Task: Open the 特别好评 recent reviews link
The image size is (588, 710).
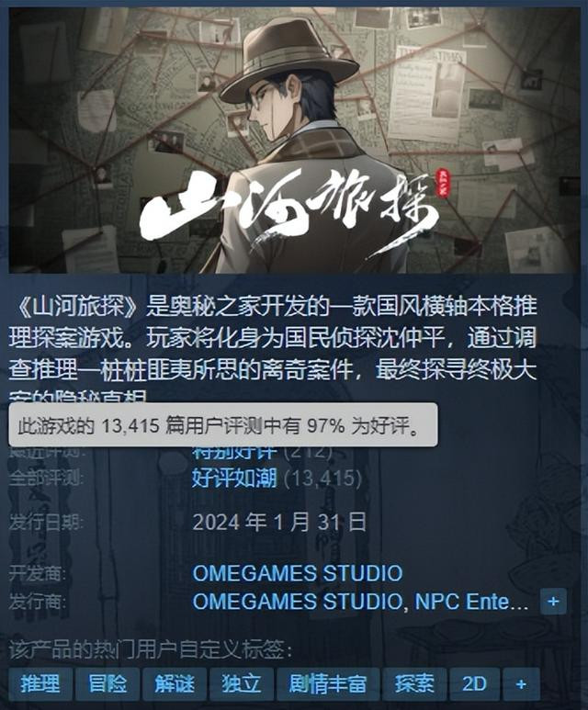Action: click(234, 452)
